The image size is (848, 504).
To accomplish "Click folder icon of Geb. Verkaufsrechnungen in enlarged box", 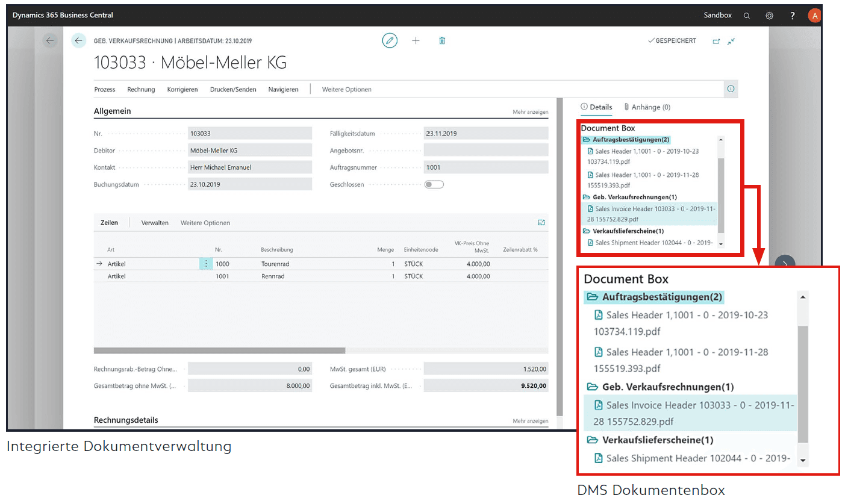I will click(593, 387).
